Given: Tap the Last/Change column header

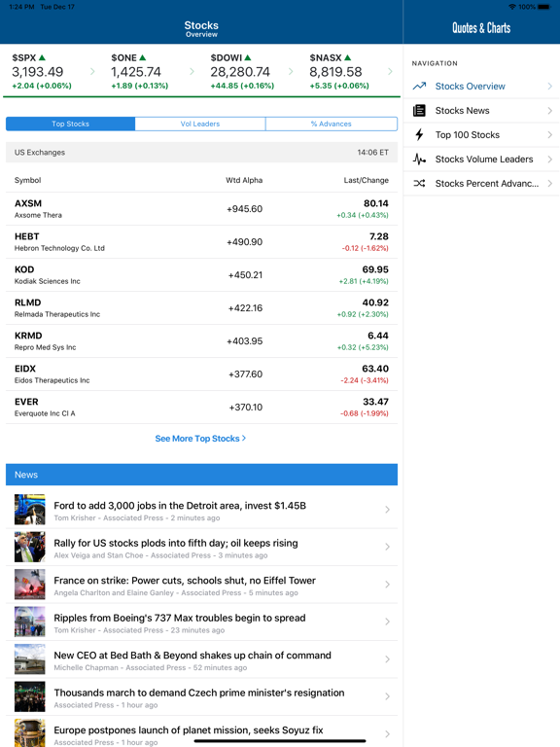Looking at the screenshot, I should [367, 180].
